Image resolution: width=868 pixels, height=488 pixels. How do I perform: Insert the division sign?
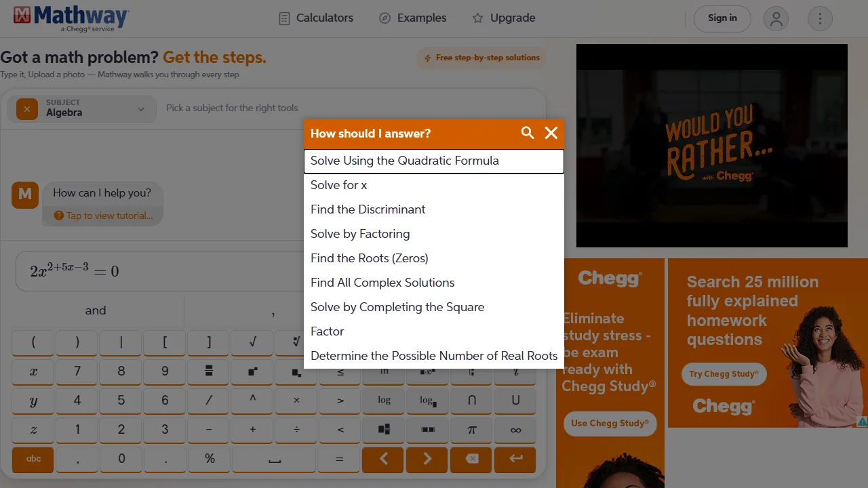296,430
